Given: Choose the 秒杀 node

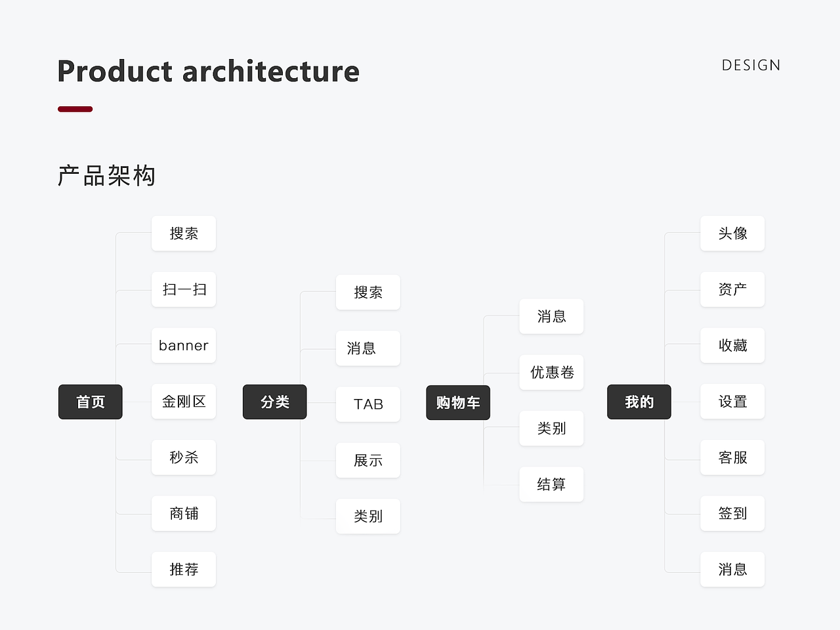Looking at the screenshot, I should 184,457.
